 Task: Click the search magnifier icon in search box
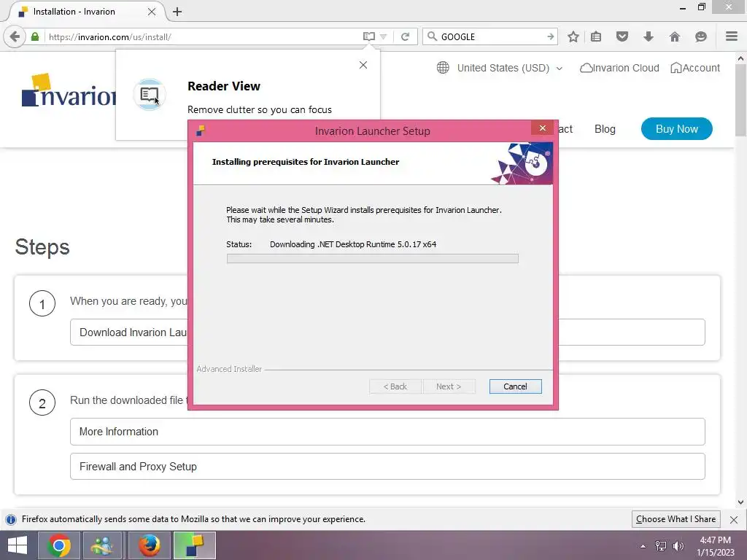(x=432, y=36)
